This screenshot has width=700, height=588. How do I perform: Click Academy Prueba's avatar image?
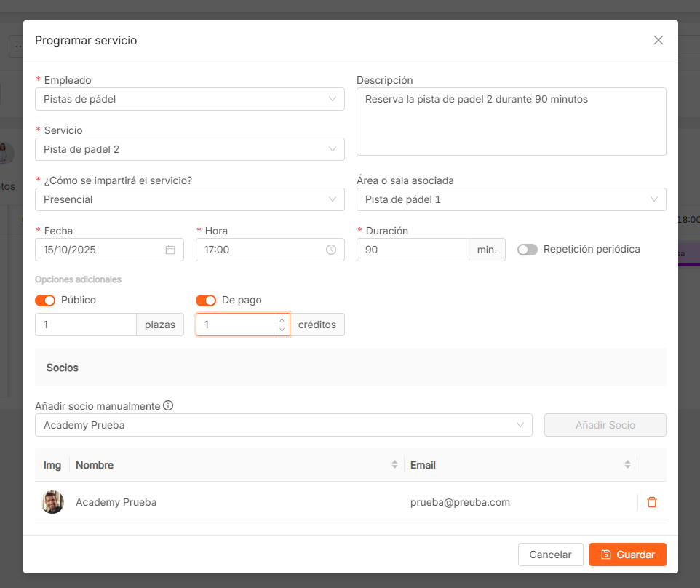(x=52, y=502)
